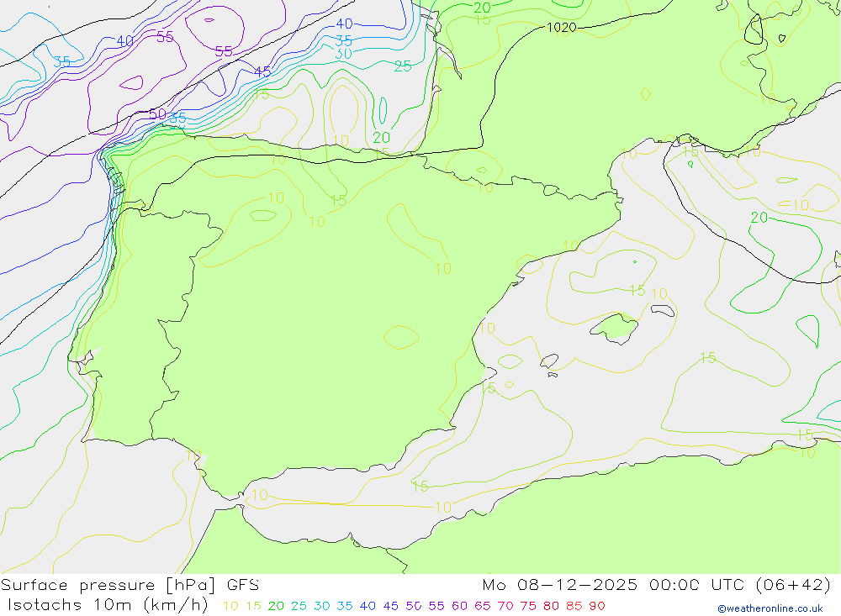Screen dimensions: 841x616
Task: Click legend value 55 in the isotach scale
Action: [436, 606]
